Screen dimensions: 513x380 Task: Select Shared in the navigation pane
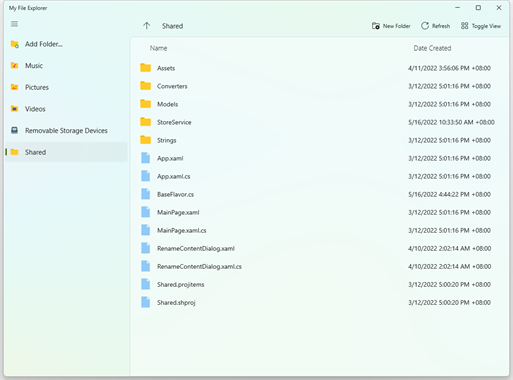[x=66, y=152]
